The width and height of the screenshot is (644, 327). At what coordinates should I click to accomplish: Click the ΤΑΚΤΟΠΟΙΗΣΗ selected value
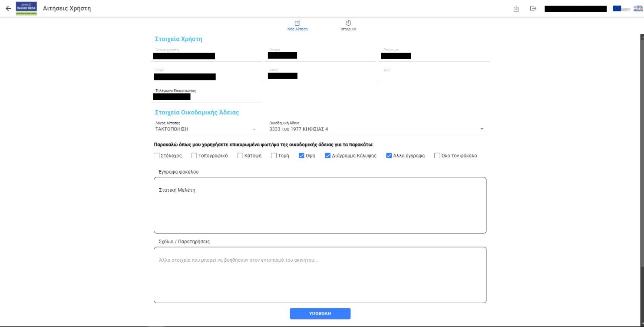pos(172,129)
